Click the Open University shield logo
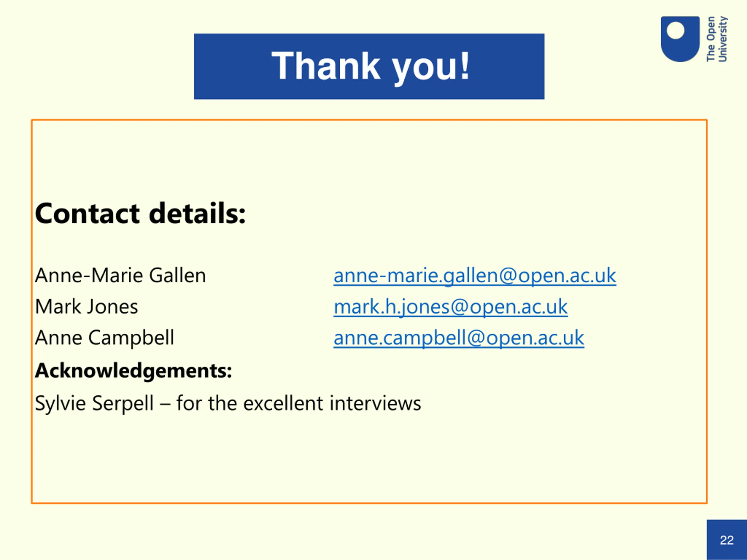 tap(680, 39)
